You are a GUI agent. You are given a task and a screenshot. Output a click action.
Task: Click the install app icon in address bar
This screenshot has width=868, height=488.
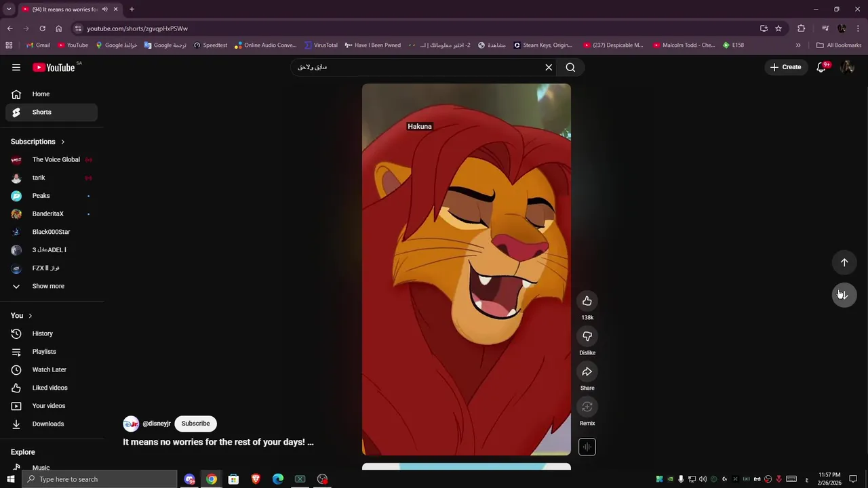pyautogui.click(x=764, y=28)
